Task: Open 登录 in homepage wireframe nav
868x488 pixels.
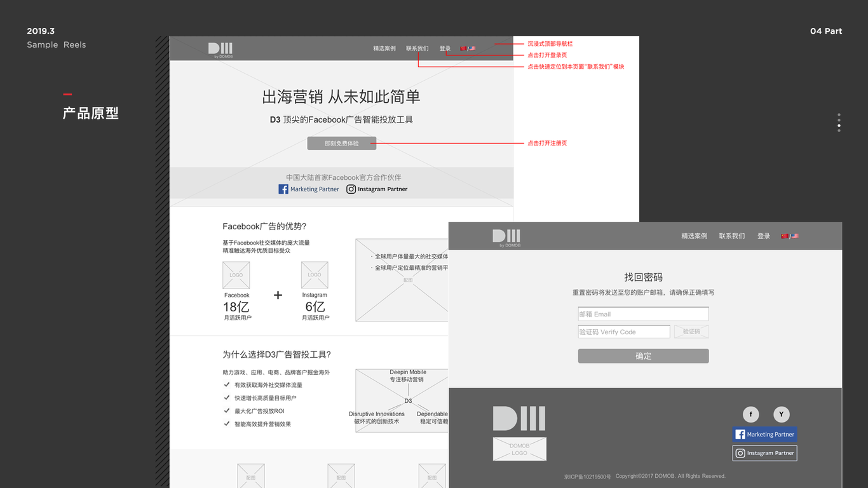Action: point(445,48)
